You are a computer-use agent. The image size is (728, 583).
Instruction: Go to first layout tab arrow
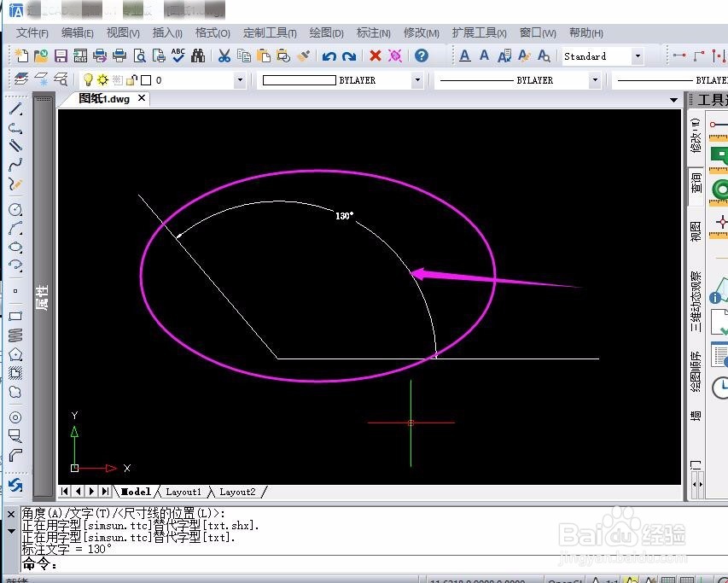(x=65, y=491)
